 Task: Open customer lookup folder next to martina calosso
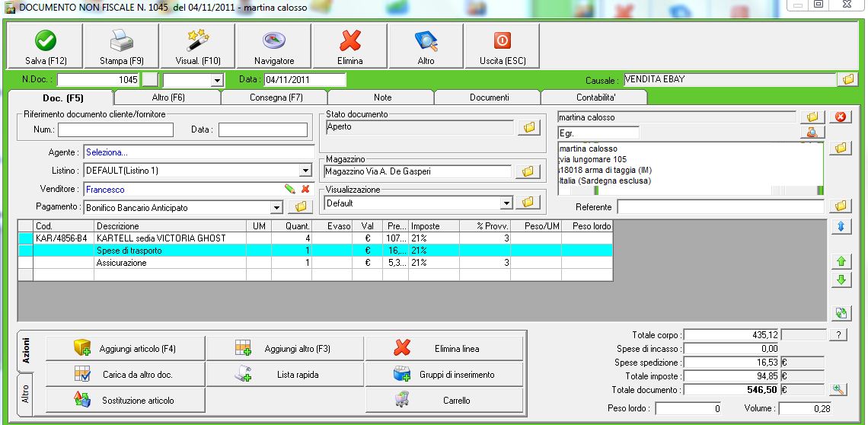pyautogui.click(x=812, y=117)
